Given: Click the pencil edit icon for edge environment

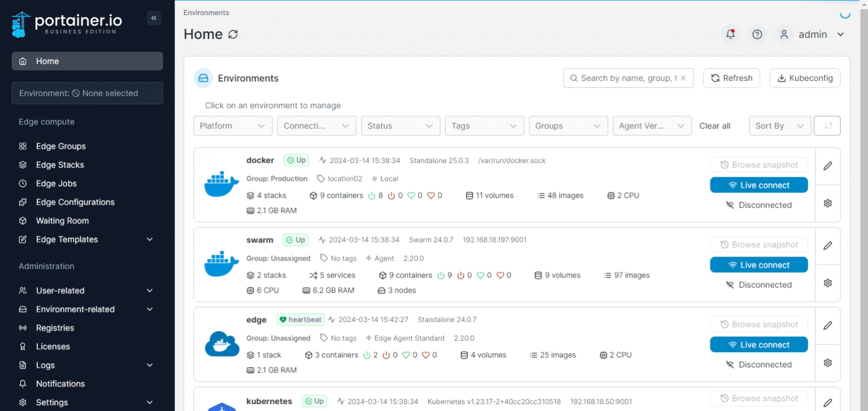Looking at the screenshot, I should coord(827,326).
